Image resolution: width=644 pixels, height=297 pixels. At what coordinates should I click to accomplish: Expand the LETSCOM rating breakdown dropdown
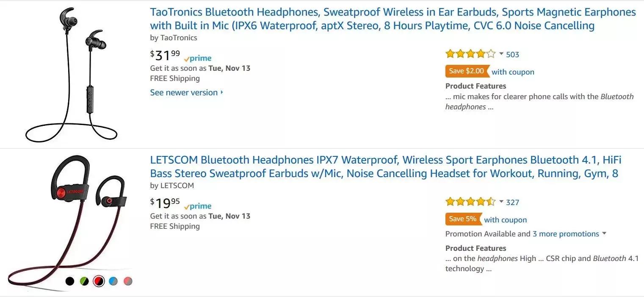tap(501, 202)
